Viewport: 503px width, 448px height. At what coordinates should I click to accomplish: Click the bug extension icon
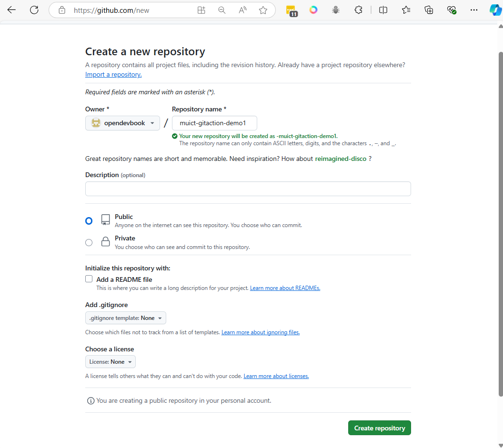click(336, 10)
